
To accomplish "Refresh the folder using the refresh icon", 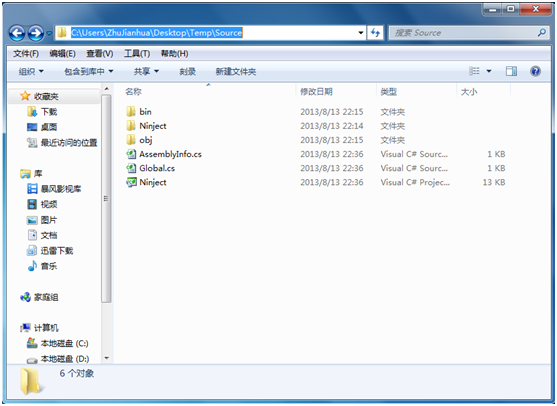I will coord(375,33).
